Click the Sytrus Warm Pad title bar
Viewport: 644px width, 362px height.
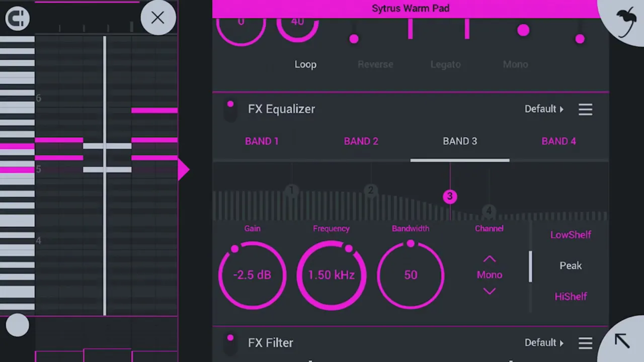411,9
